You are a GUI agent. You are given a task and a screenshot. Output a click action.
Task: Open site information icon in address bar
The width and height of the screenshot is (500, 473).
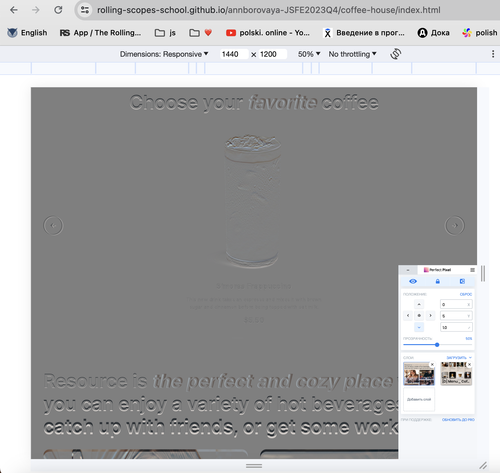[x=85, y=10]
